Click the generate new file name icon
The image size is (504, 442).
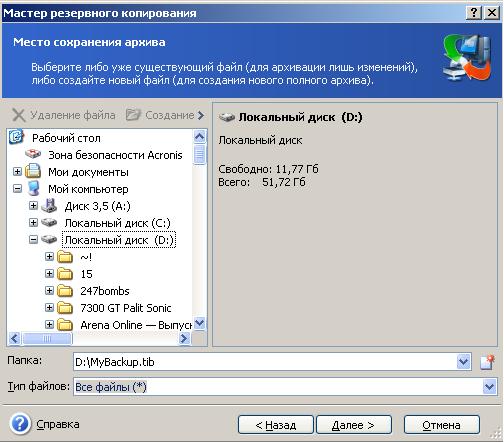[x=487, y=362]
